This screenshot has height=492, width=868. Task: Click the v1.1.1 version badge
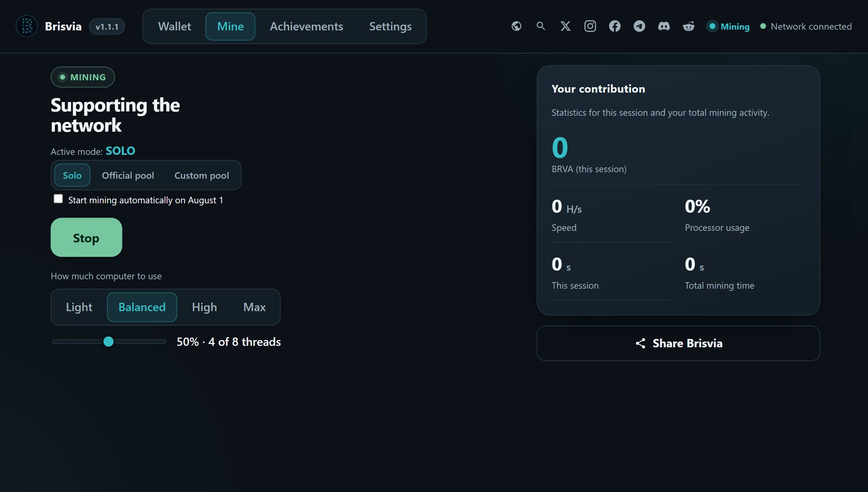(x=107, y=26)
